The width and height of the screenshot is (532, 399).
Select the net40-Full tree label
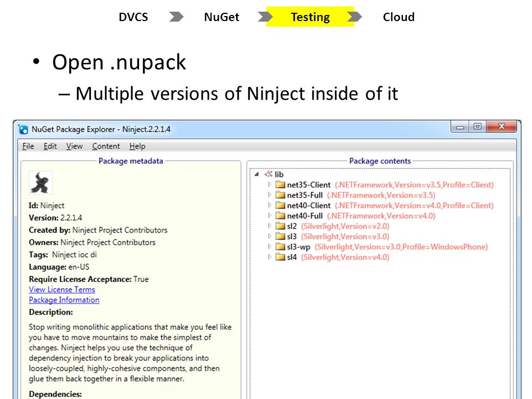tap(305, 216)
